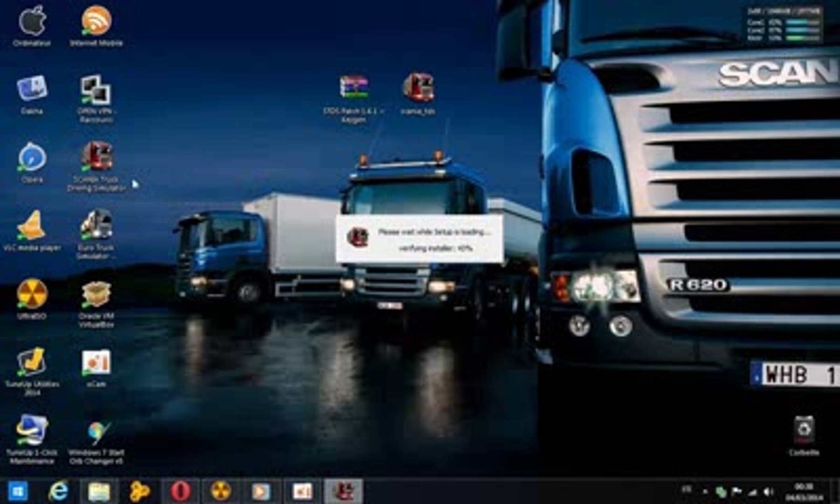This screenshot has height=504, width=840.
Task: Open the UltraISO desktop shortcut
Action: click(x=32, y=299)
